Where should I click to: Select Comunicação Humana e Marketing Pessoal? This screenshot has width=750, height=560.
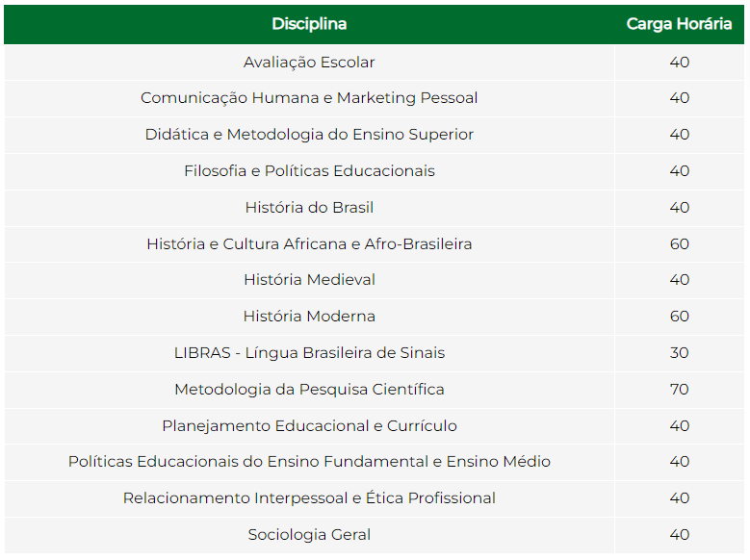click(x=309, y=98)
